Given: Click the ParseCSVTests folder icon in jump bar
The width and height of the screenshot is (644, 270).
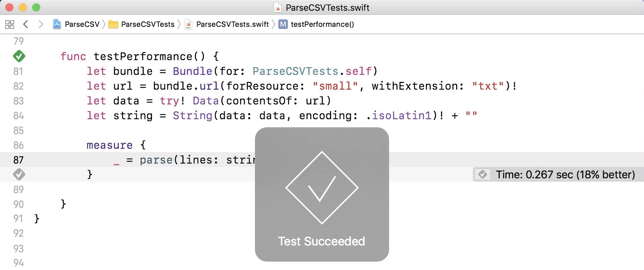Looking at the screenshot, I should click(x=114, y=24).
